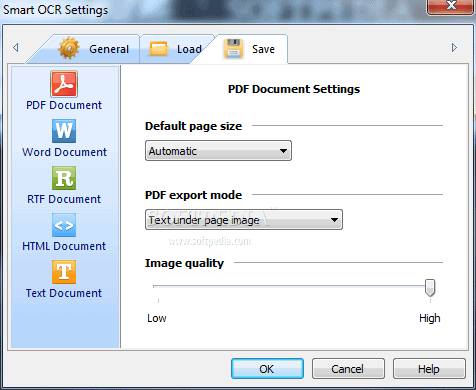Click the Text under page image arrow
This screenshot has height=390, width=476.
pos(334,220)
